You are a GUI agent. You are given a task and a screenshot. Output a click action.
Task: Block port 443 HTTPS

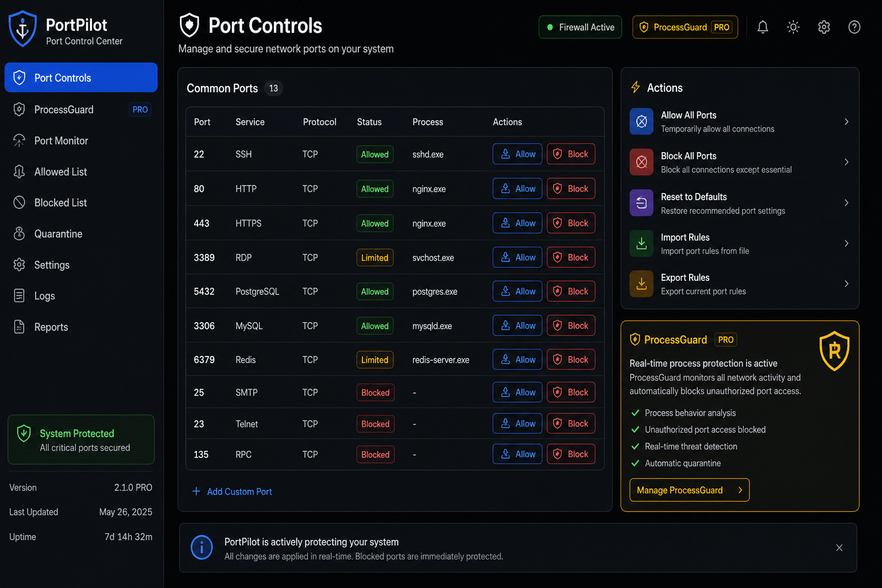click(x=571, y=223)
